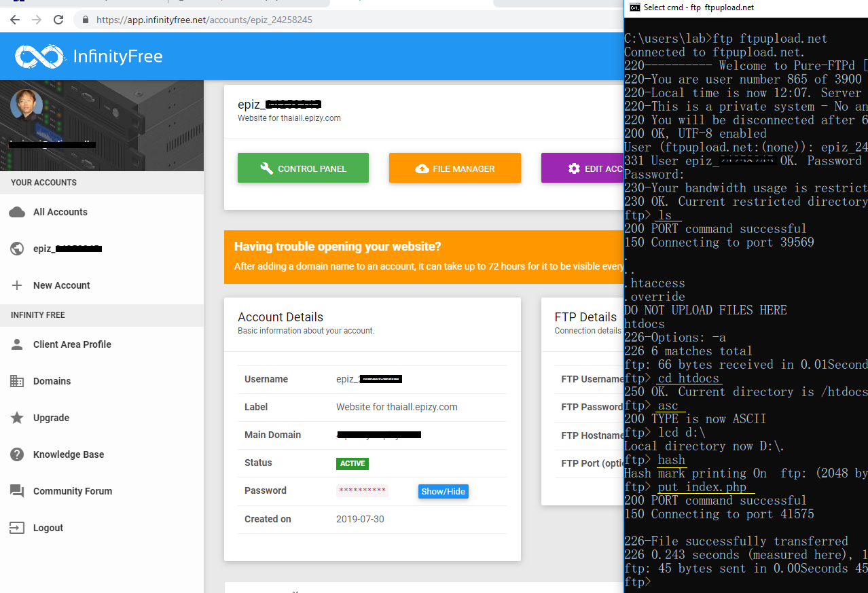This screenshot has width=868, height=593.
Task: Go back using the browser back arrow
Action: pos(15,20)
